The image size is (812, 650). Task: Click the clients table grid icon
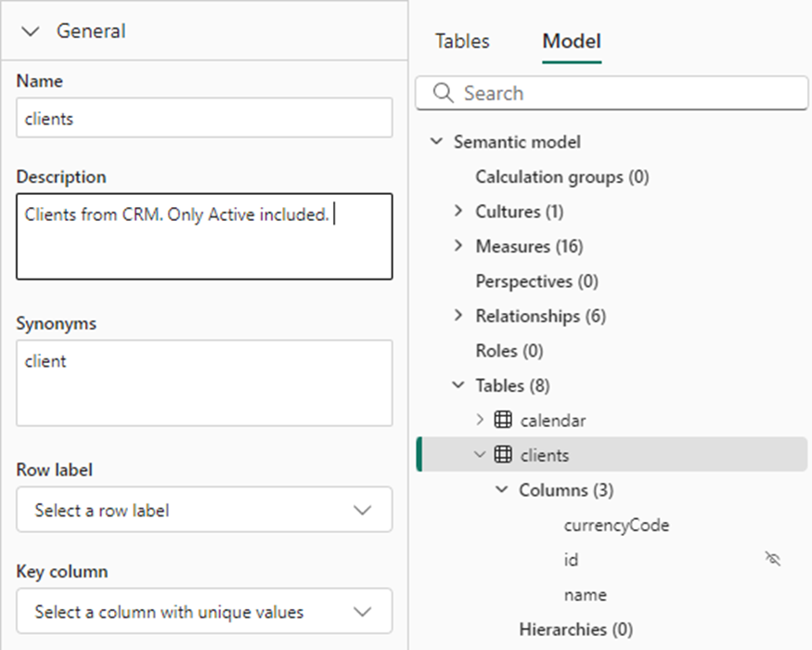point(503,455)
